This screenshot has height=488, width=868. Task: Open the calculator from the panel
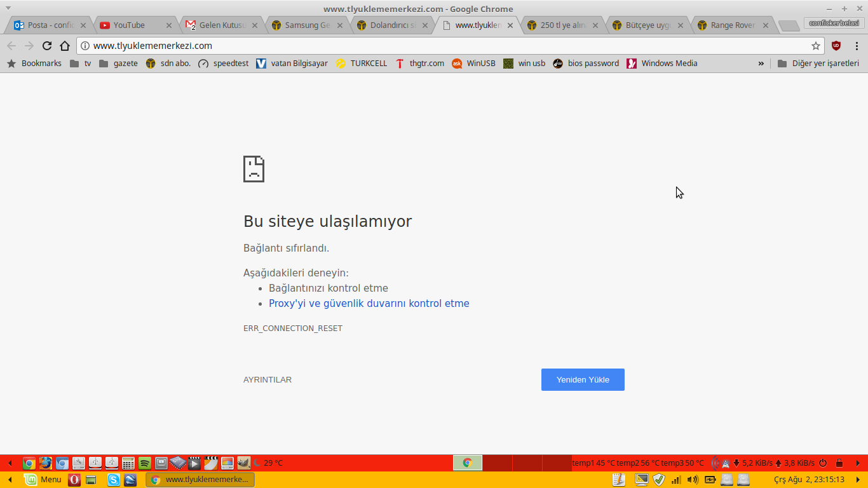[x=128, y=463]
